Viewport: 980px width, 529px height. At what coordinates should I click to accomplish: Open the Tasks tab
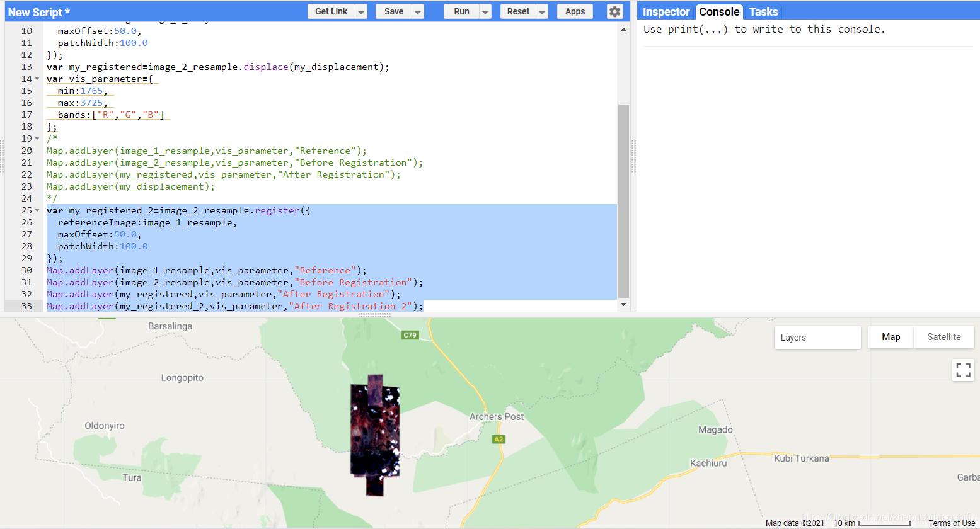[x=763, y=11]
